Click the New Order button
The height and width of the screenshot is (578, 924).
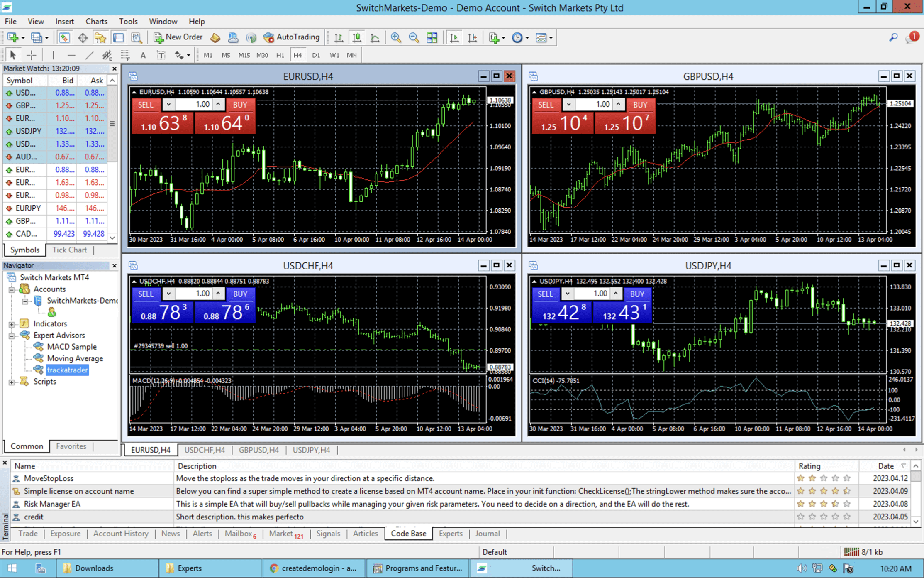(178, 37)
